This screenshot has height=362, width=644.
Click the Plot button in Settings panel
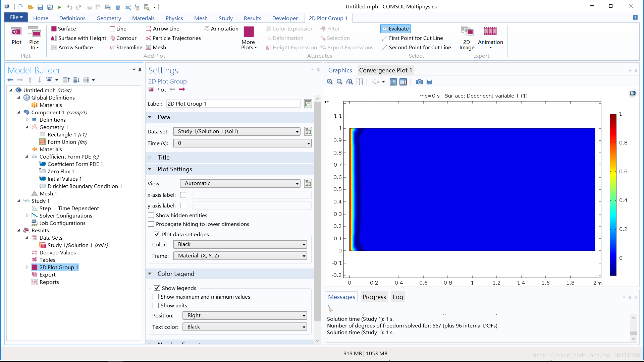pyautogui.click(x=157, y=89)
